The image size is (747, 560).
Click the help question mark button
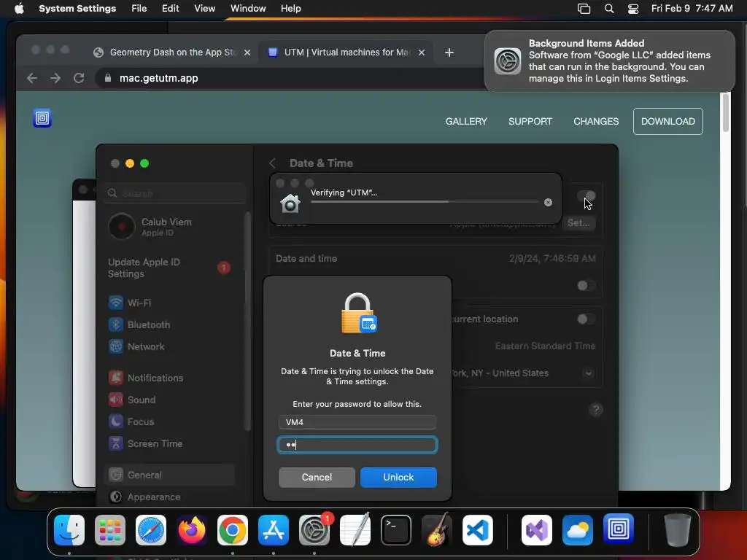tap(595, 410)
